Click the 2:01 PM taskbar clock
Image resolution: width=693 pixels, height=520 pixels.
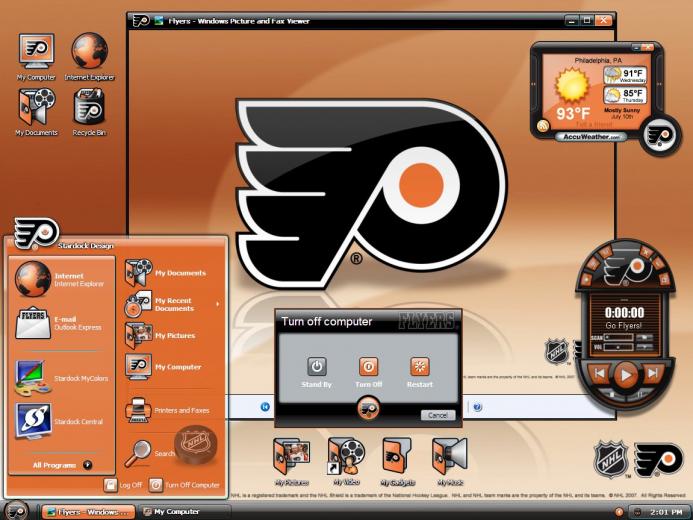(x=666, y=512)
